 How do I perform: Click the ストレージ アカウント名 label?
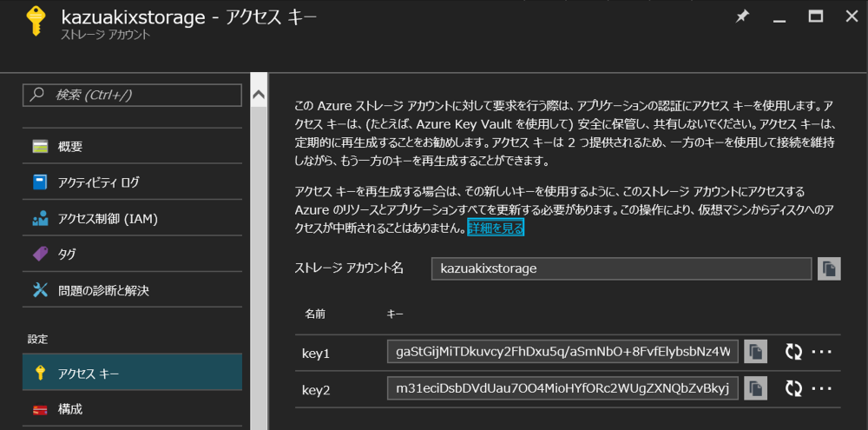click(349, 268)
